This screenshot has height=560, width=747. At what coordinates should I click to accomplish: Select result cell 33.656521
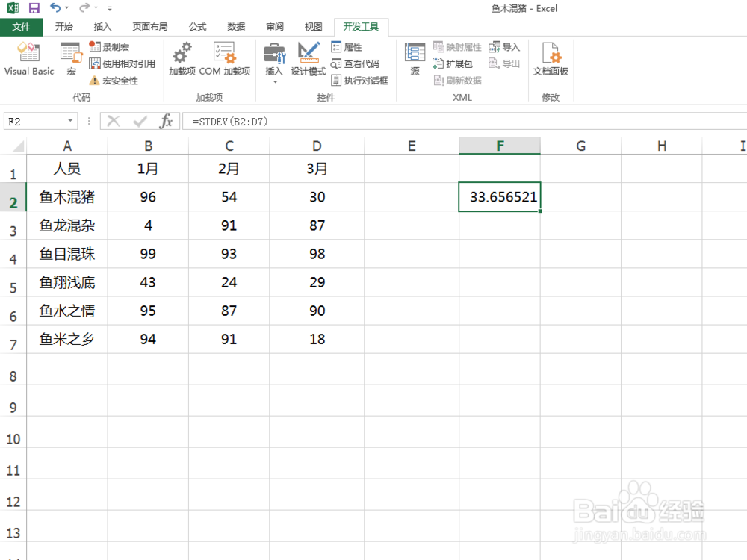[x=500, y=197]
